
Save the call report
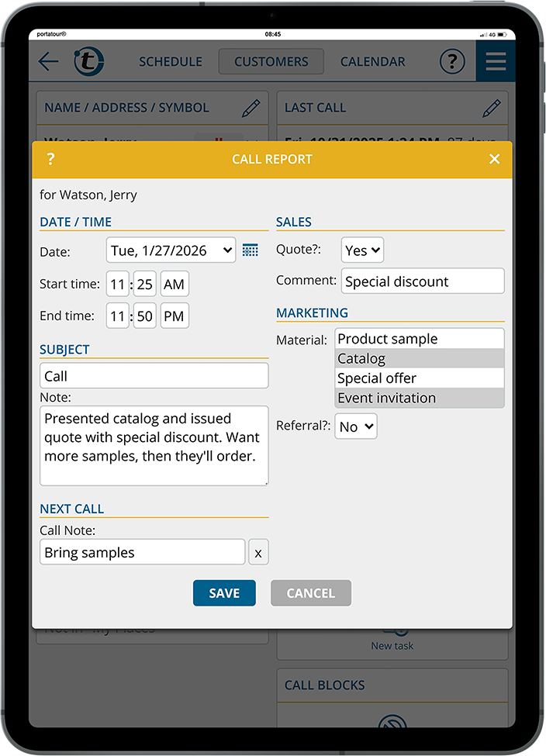click(224, 593)
